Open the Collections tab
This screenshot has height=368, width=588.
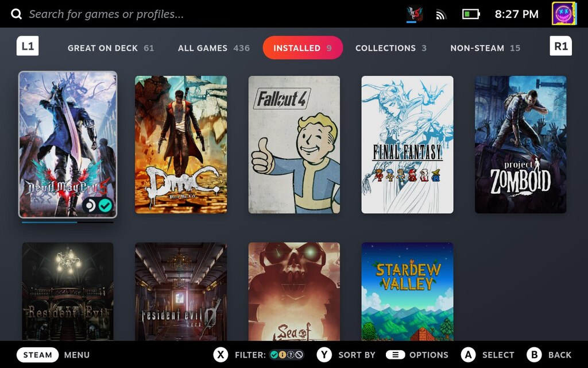(390, 48)
